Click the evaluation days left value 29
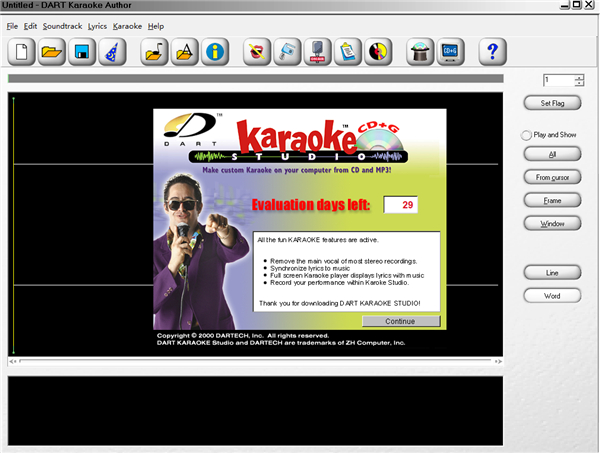 pos(401,205)
